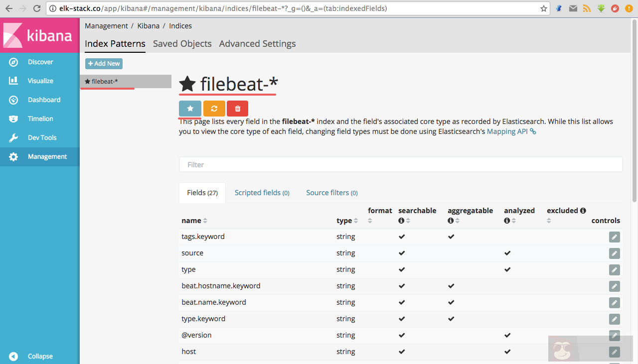Edit the tags.keyword field with pencil icon
The width and height of the screenshot is (638, 364).
tap(614, 237)
